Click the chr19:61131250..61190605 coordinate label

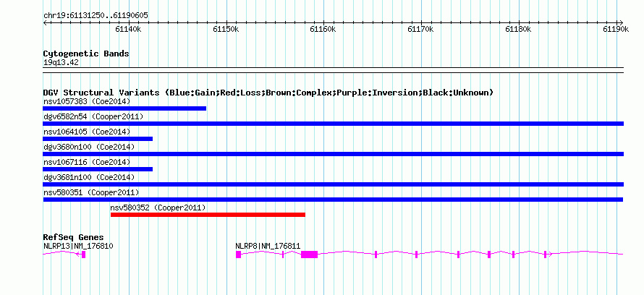(96, 16)
